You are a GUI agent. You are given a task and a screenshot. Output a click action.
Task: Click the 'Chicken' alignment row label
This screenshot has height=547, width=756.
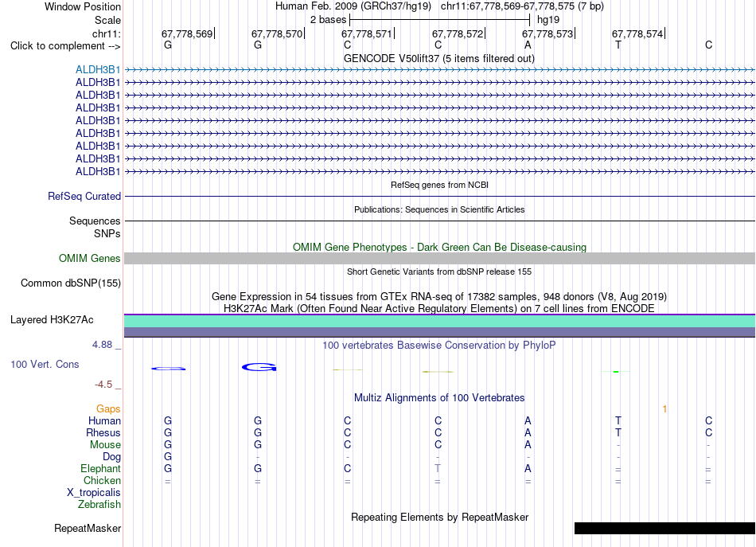point(102,480)
